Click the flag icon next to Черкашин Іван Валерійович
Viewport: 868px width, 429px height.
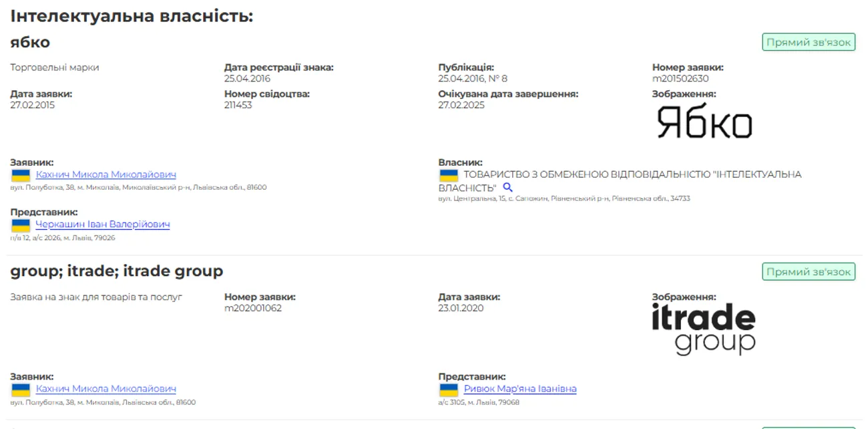pyautogui.click(x=21, y=225)
